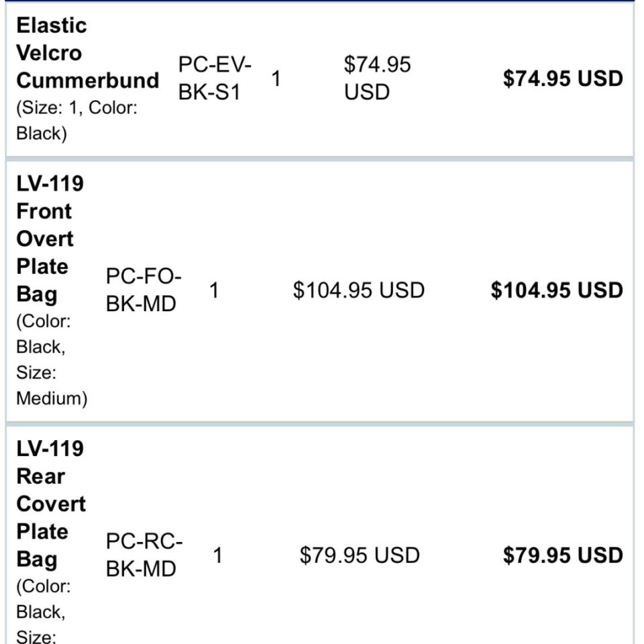Click the PC-FO-BK-MD SKU code
Screen dimensions: 644x644
pyautogui.click(x=144, y=290)
